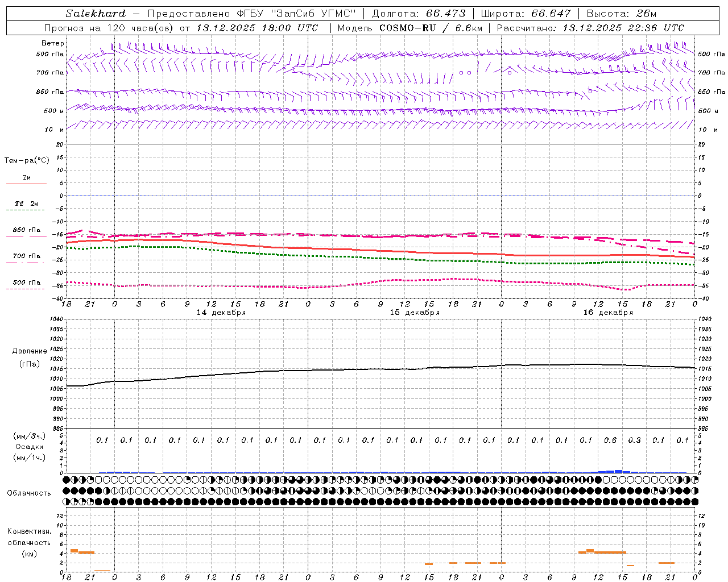Screen dimensions: 728x582
Task: Click the 'Высота: 26м' value
Action: (621, 14)
